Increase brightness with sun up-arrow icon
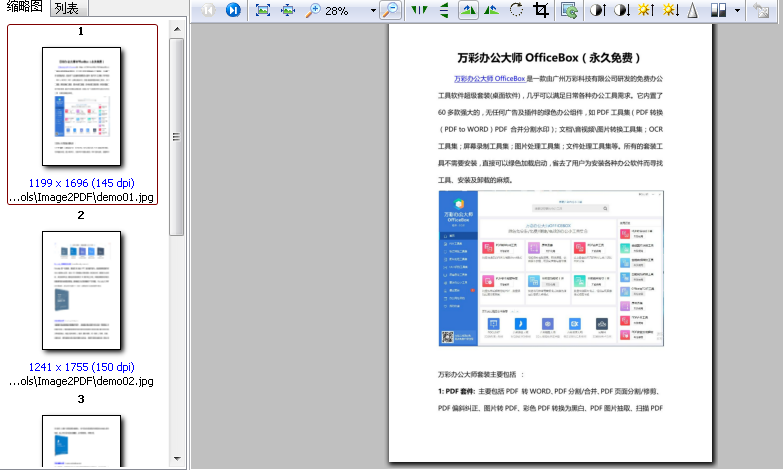Image resolution: width=783 pixels, height=470 pixels. coord(647,10)
